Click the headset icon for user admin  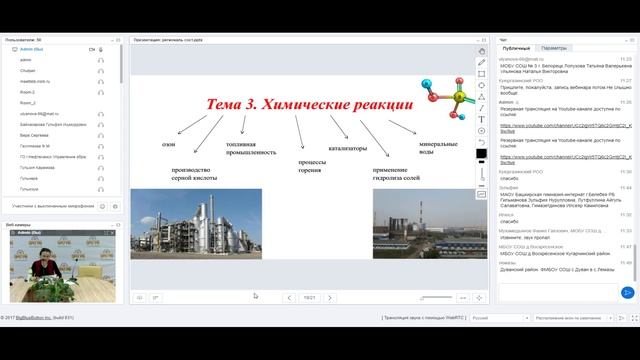pyautogui.click(x=101, y=60)
